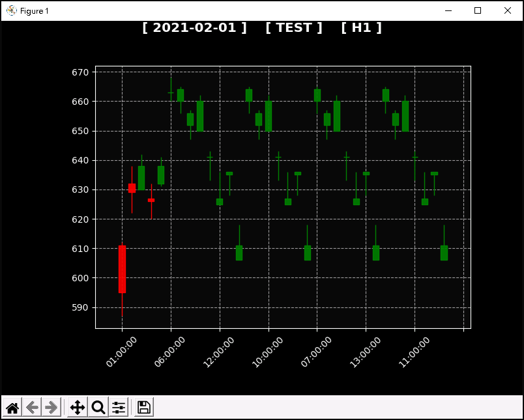
Task: Reset the view with the Home icon
Action: tap(12, 408)
